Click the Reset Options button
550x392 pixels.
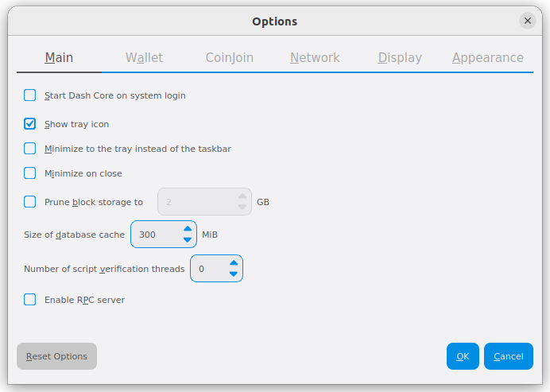[56, 356]
